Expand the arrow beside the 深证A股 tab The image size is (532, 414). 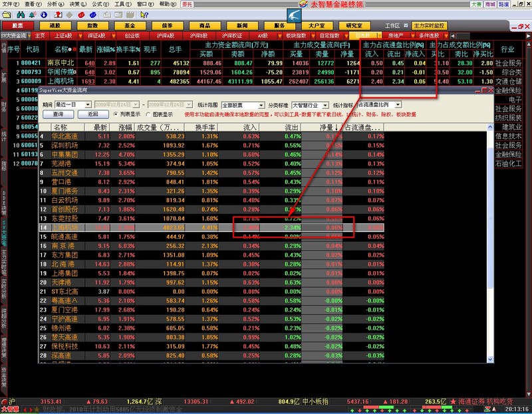tap(114, 36)
